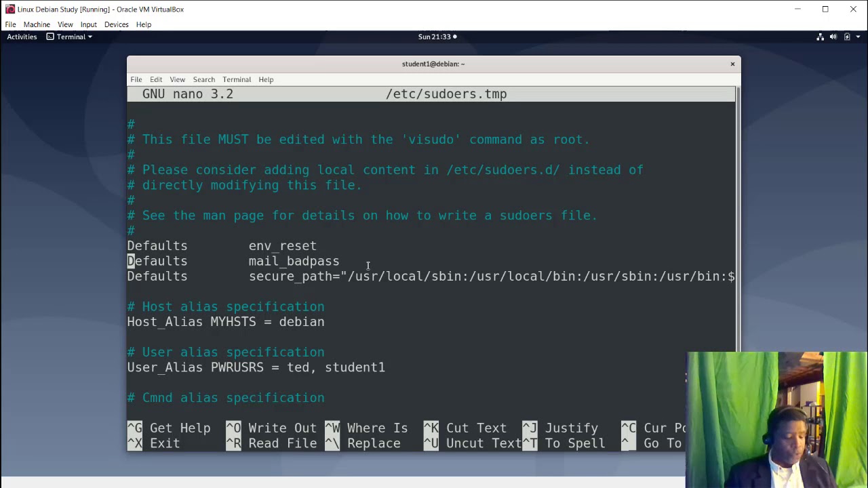The width and height of the screenshot is (868, 488).
Task: Open the VirtualBox File menu
Action: pyautogui.click(x=10, y=24)
